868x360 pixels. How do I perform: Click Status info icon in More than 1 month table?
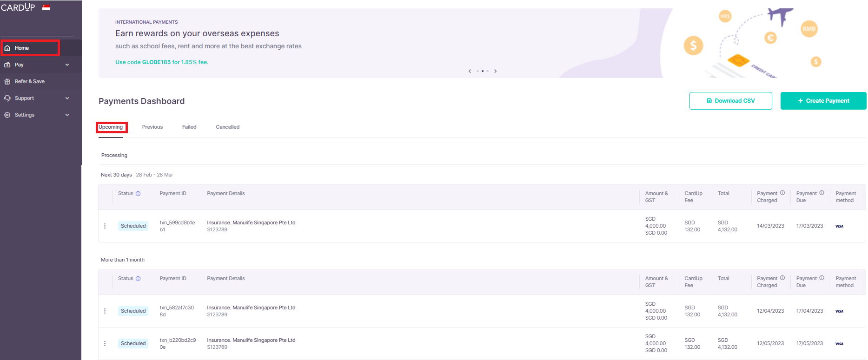click(138, 279)
